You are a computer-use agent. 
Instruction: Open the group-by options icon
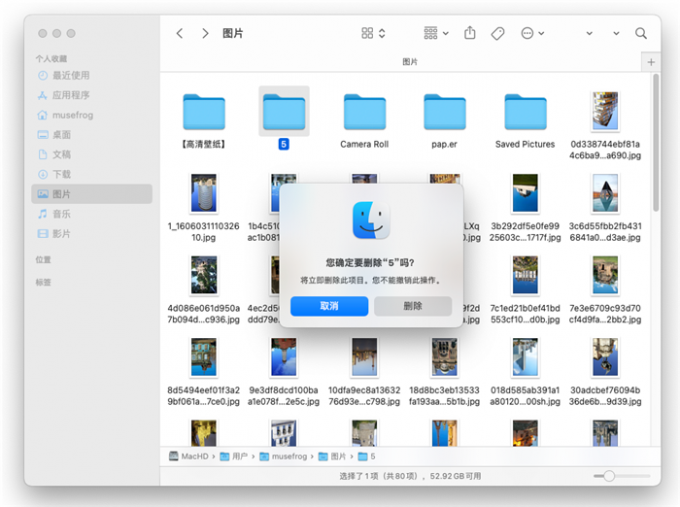click(x=431, y=33)
